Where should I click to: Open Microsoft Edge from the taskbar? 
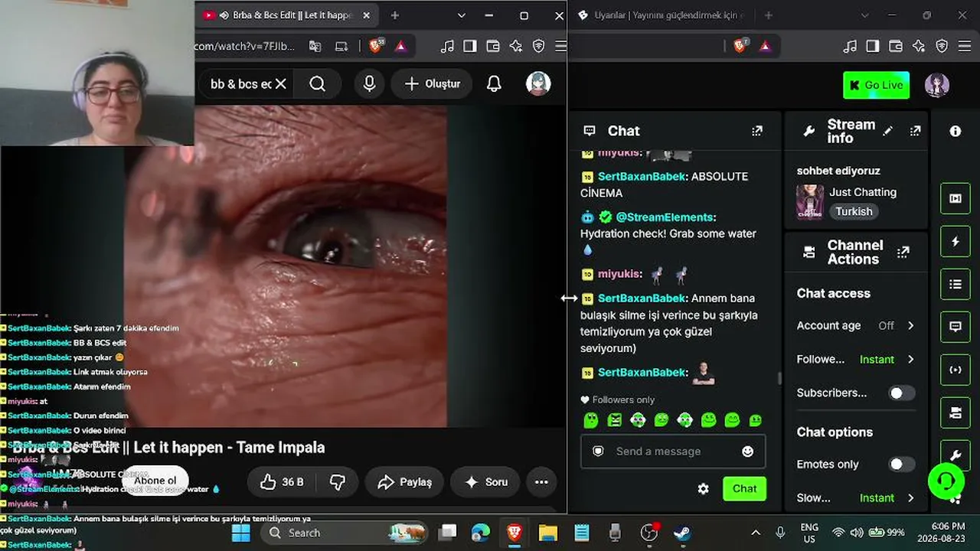tap(480, 533)
